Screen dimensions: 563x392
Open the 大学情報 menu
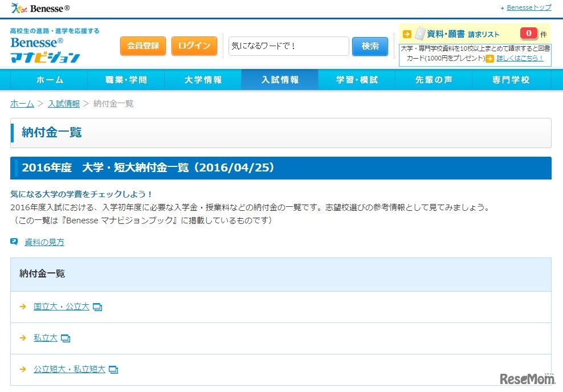pyautogui.click(x=202, y=80)
